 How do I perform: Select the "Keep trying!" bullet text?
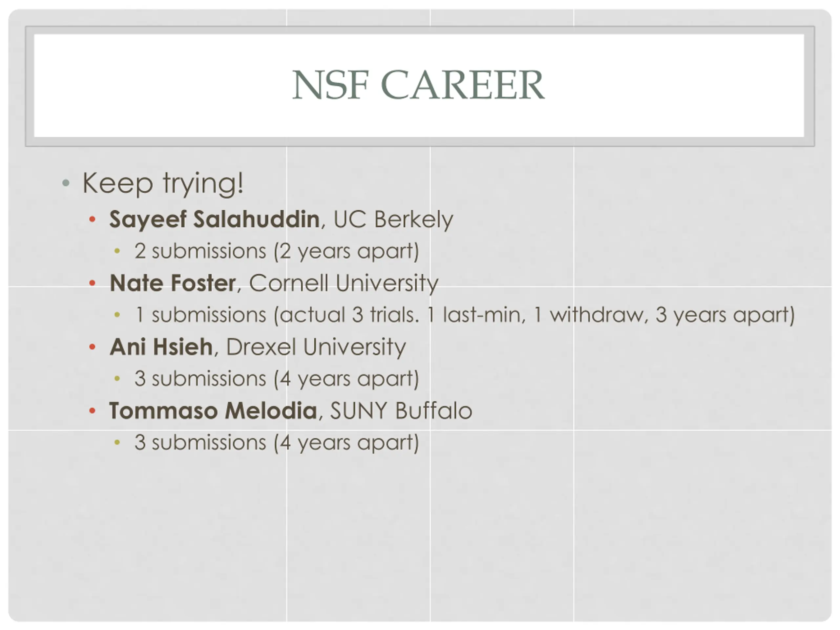point(162,183)
